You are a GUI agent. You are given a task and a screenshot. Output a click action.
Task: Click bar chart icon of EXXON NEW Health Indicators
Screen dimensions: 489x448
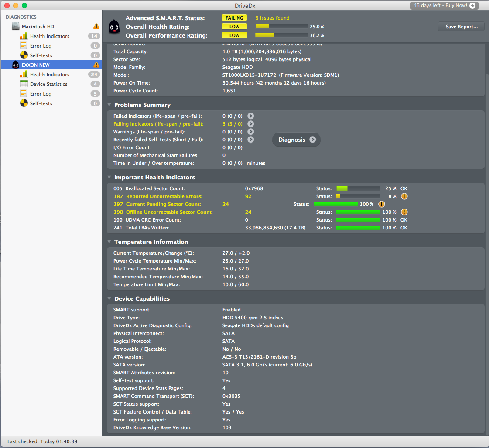point(24,74)
